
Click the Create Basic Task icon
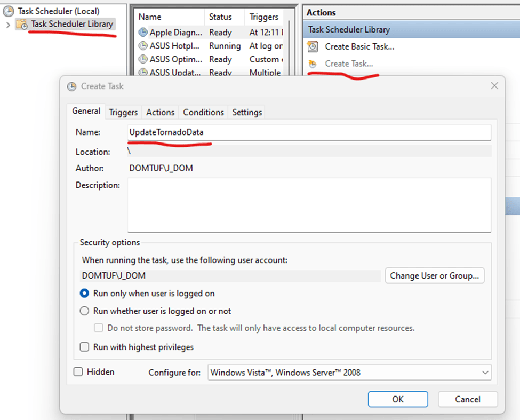pos(314,47)
